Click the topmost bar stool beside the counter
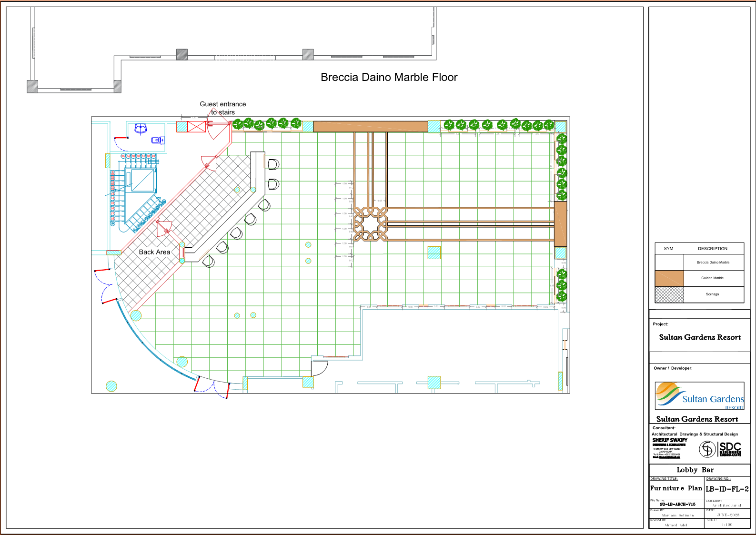The image size is (756, 535). click(x=273, y=164)
